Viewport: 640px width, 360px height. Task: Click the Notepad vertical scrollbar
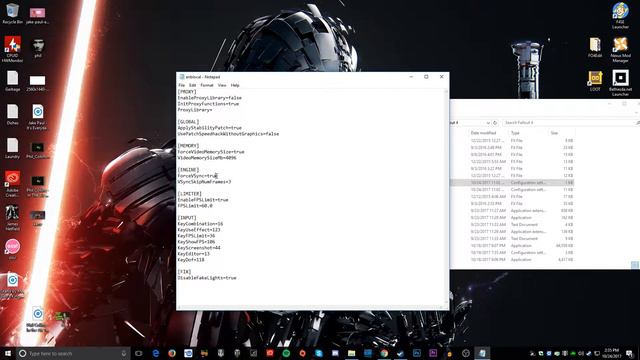tap(447, 197)
